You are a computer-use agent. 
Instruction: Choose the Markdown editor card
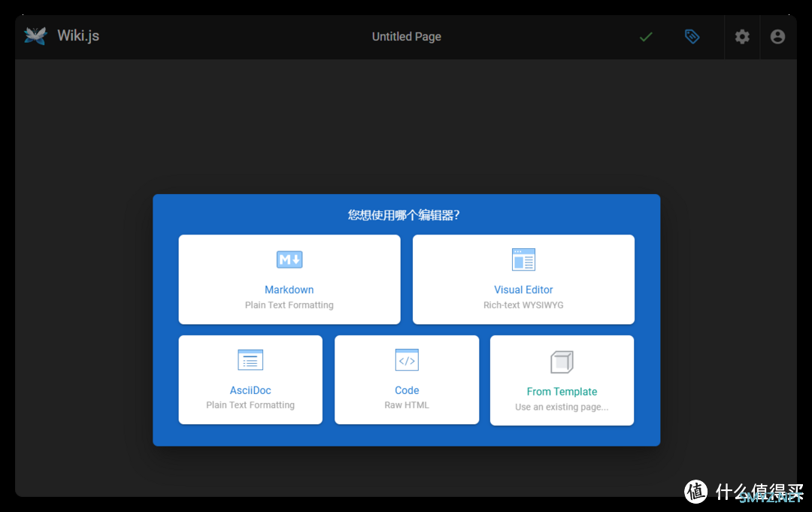(289, 280)
